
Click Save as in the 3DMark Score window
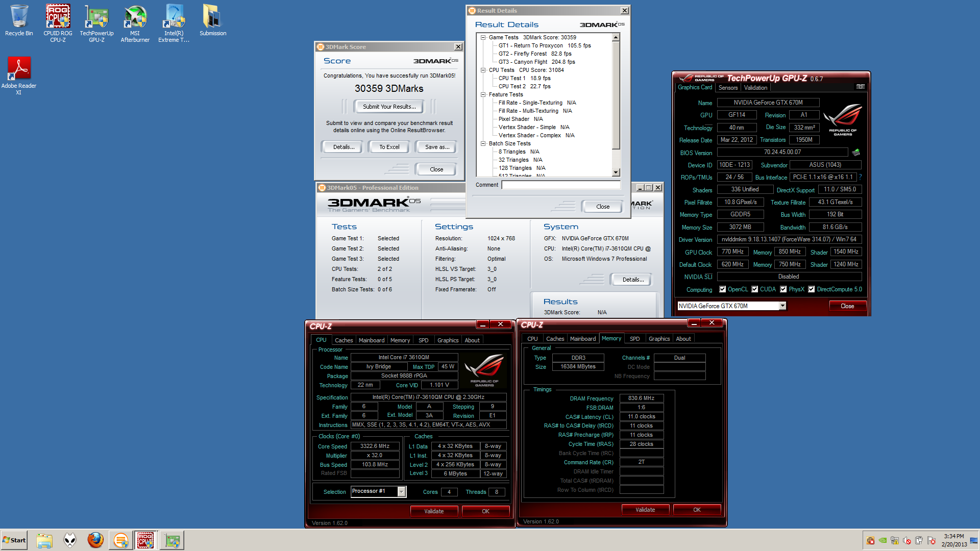[x=437, y=147]
